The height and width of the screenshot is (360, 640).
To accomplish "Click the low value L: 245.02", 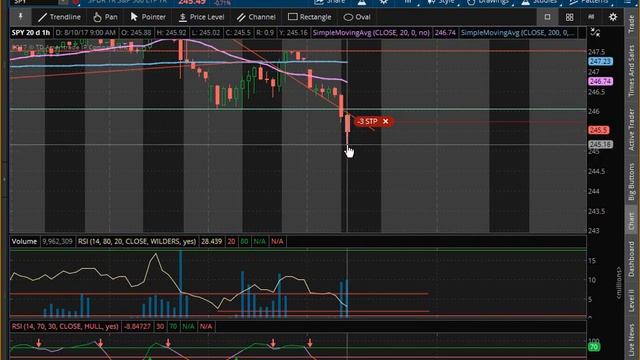I will [206, 32].
